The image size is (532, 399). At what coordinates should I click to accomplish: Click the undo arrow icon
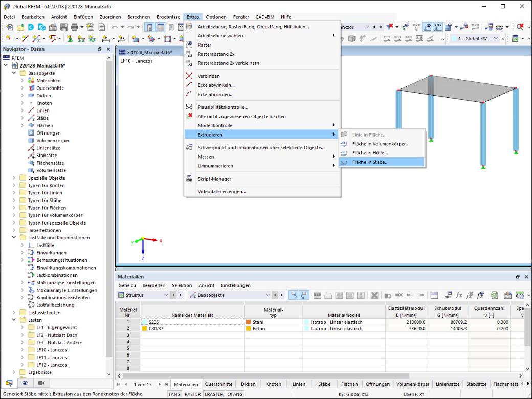(x=115, y=27)
